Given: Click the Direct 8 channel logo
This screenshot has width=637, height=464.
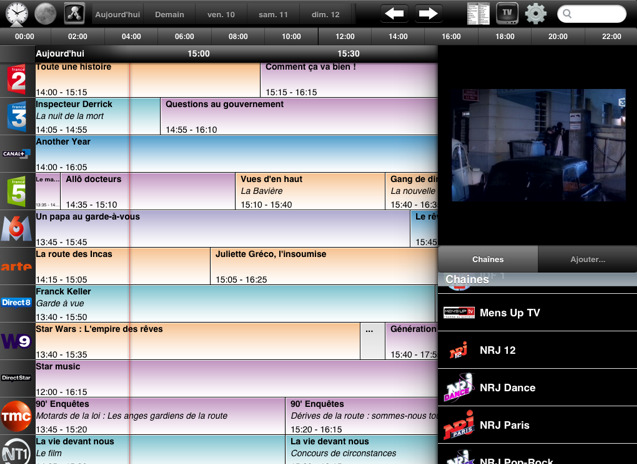Looking at the screenshot, I should pyautogui.click(x=16, y=303).
